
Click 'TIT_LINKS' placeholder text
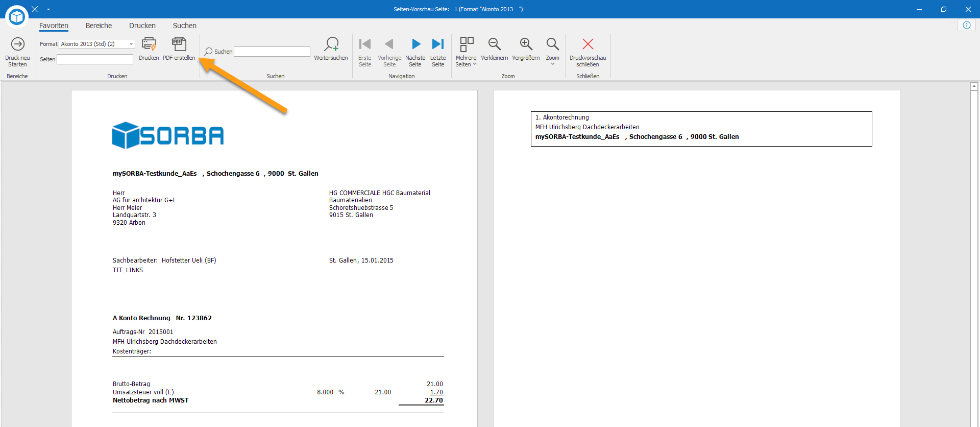click(128, 270)
